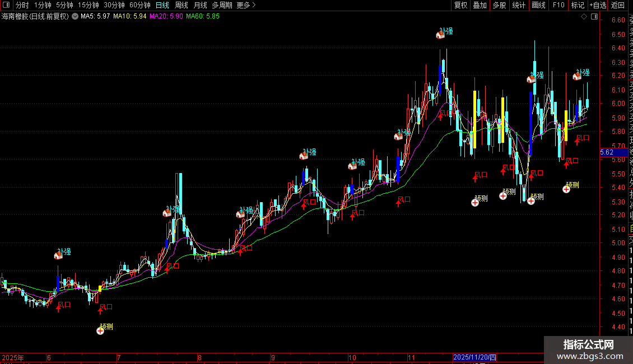Screen dimensions: 633x364
Task: Click the magenta MA20: 5.90 label
Action: point(166,16)
